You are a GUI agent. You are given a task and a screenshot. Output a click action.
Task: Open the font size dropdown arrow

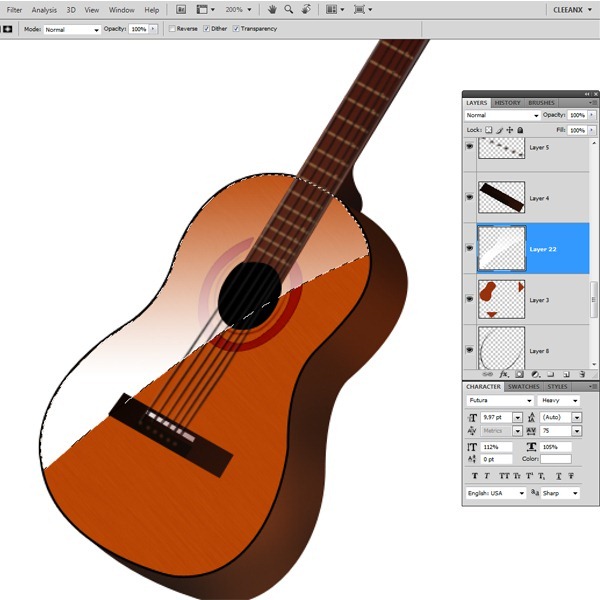[x=517, y=417]
